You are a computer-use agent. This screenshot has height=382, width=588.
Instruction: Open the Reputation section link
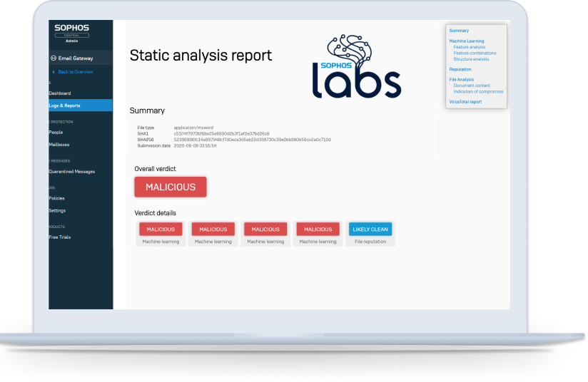coord(460,69)
